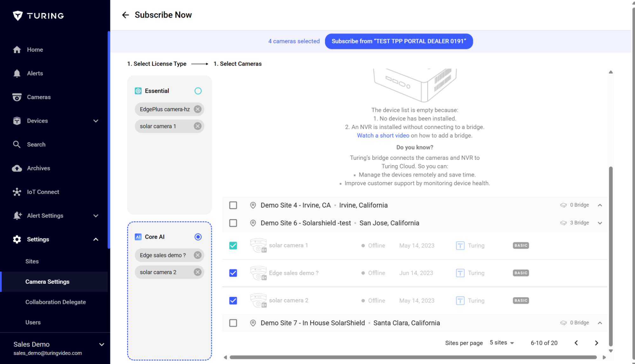Click location pin for Demo Site 6
635x364 pixels.
253,223
